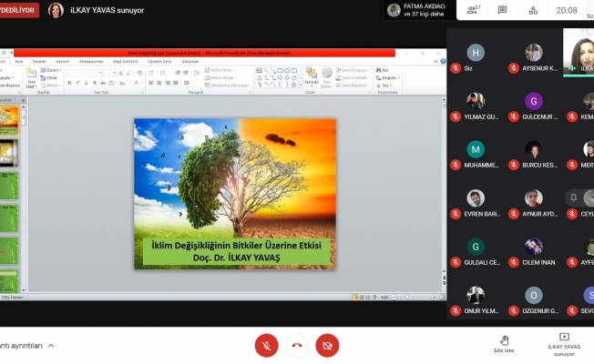Open the Animasyonlar ribbon tab
594x364 pixels.
click(92, 61)
